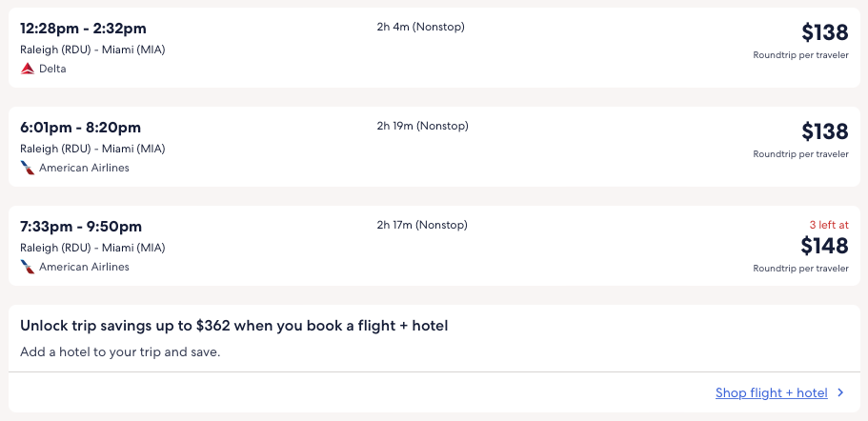
Task: Click the Delta airline logo icon
Action: [28, 69]
